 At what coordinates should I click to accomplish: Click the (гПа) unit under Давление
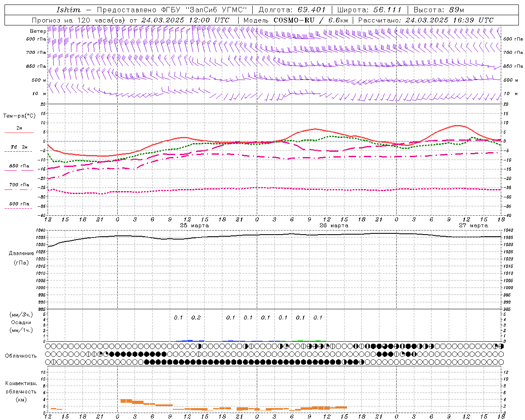pos(21,262)
